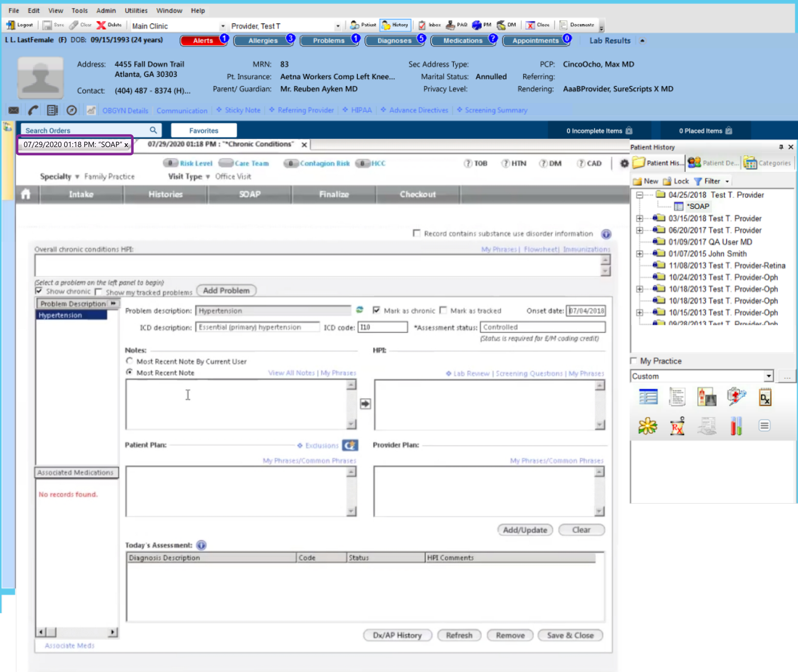Click the gear settings icon near CAD
Image resolution: width=798 pixels, height=672 pixels.
[x=624, y=164]
